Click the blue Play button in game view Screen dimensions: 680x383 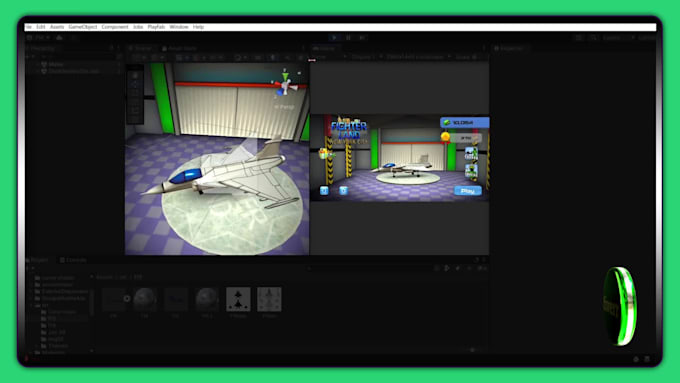[468, 191]
